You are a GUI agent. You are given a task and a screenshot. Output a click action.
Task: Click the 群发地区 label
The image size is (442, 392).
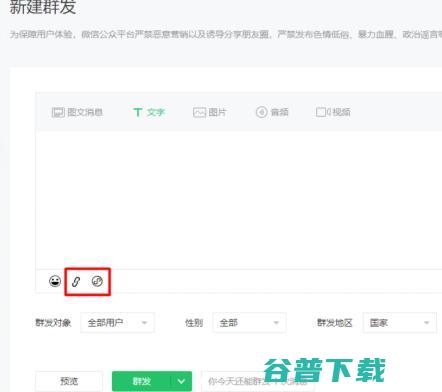coord(335,323)
